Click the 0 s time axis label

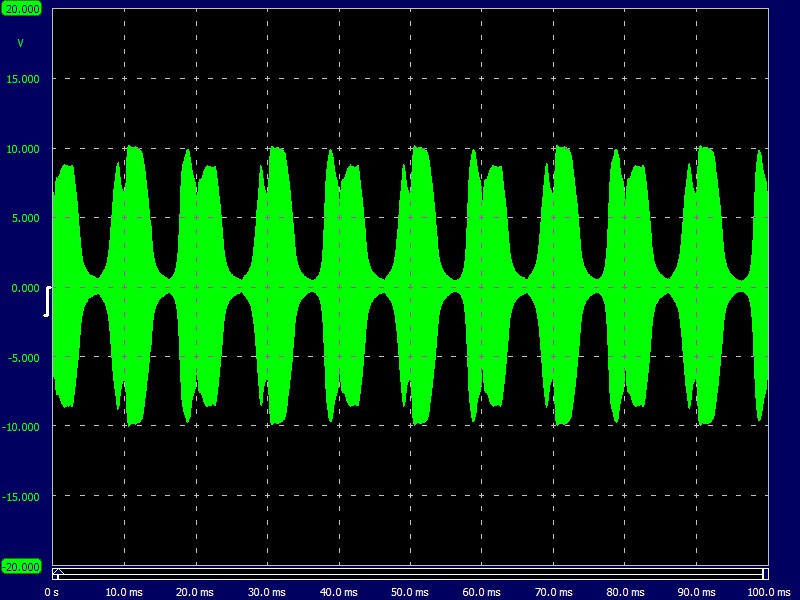[52, 592]
